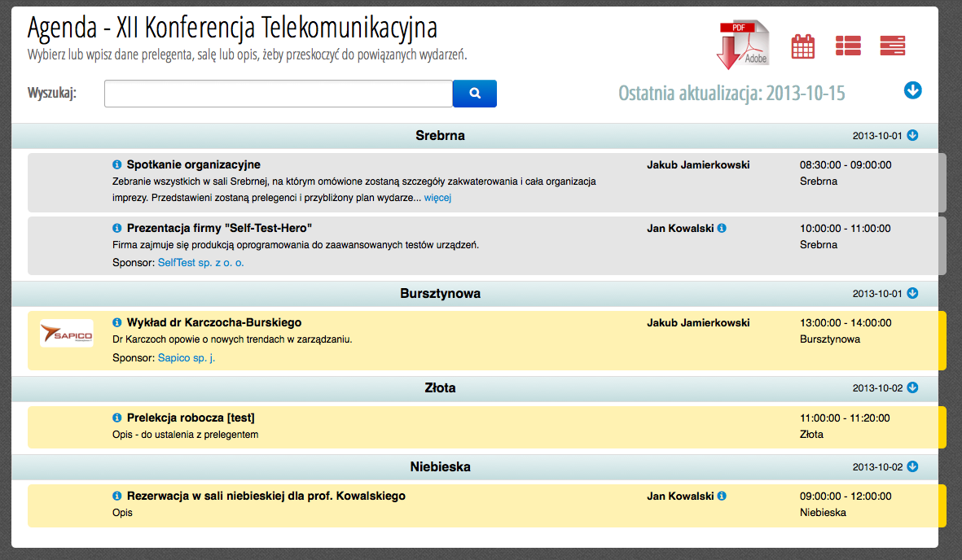The height and width of the screenshot is (560, 962).
Task: Click the down arrow next to Ostatnia aktualizacja
Action: [913, 91]
